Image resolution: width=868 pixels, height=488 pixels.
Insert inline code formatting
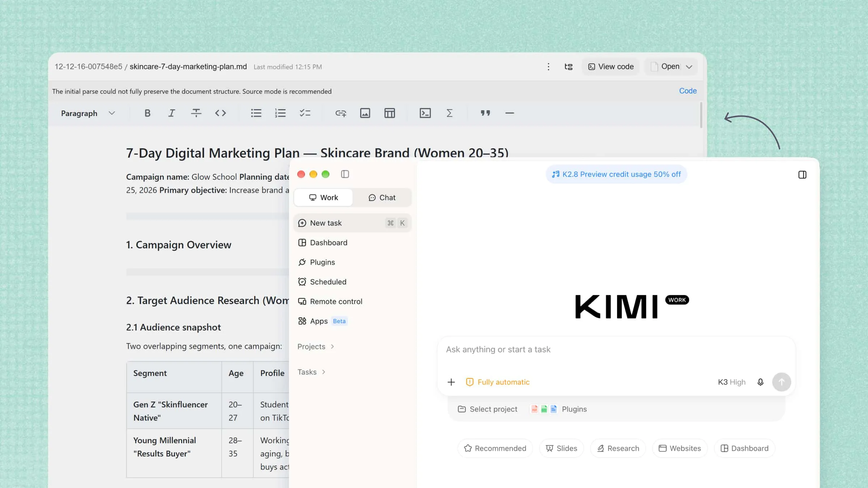click(x=220, y=113)
